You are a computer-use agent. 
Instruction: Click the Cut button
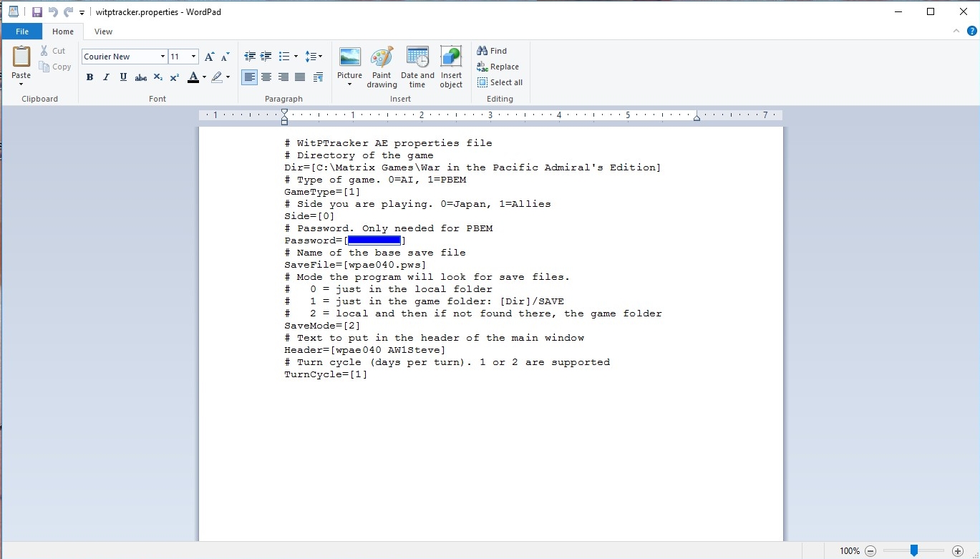pos(53,51)
